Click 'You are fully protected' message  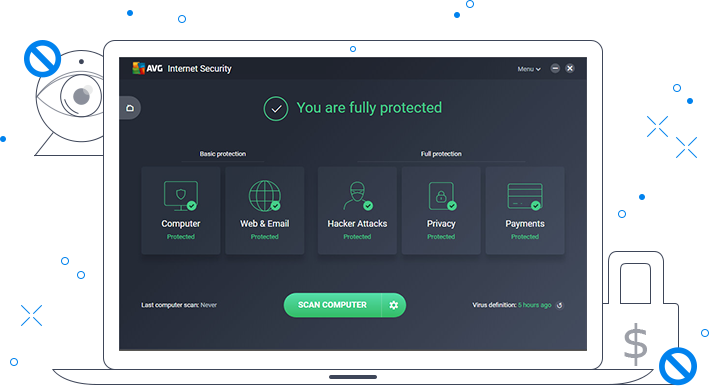(x=369, y=108)
